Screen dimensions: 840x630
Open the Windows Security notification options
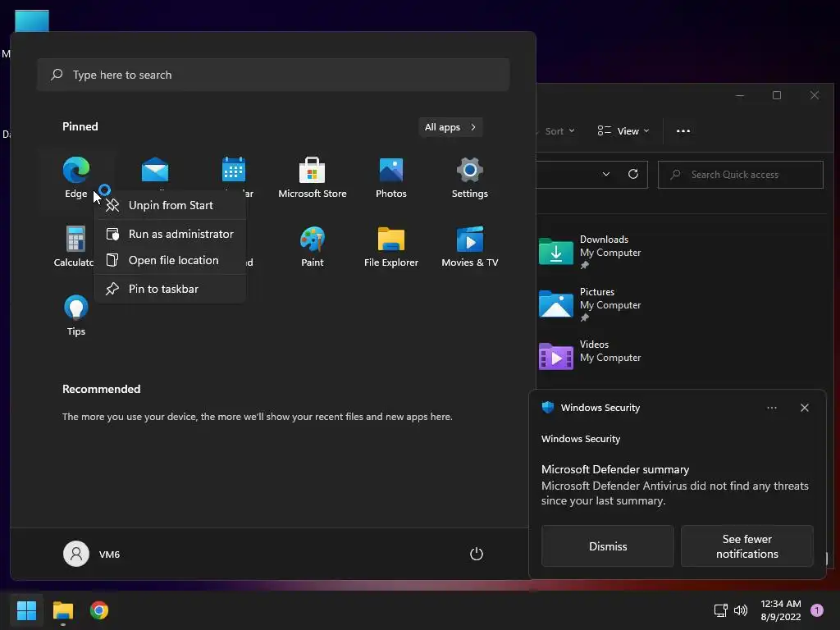coord(771,408)
